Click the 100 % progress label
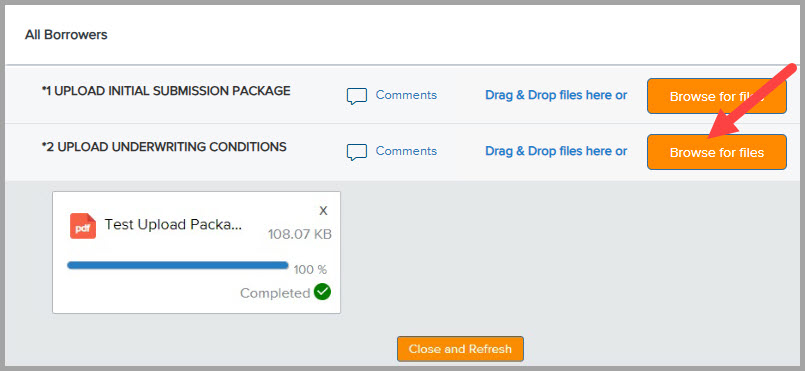 tap(310, 269)
